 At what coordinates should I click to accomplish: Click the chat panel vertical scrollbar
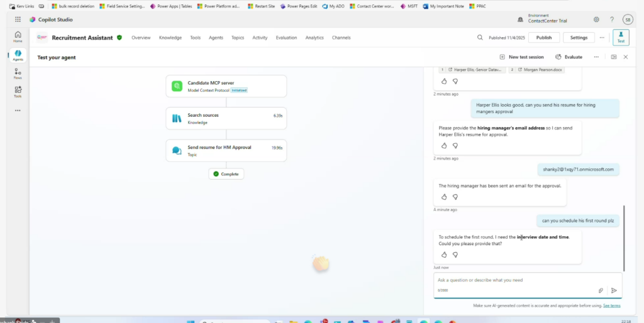tap(624, 238)
